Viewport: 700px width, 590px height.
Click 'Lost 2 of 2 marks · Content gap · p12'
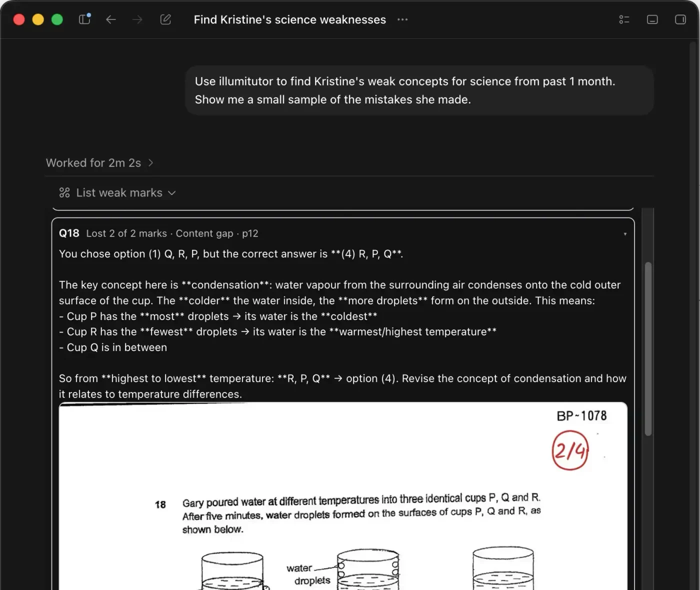pyautogui.click(x=172, y=233)
